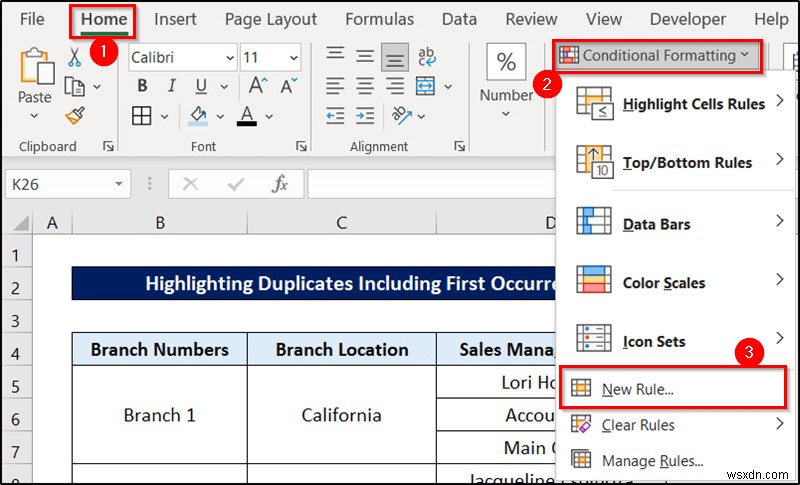Click the Select All corner triangle

[21, 223]
